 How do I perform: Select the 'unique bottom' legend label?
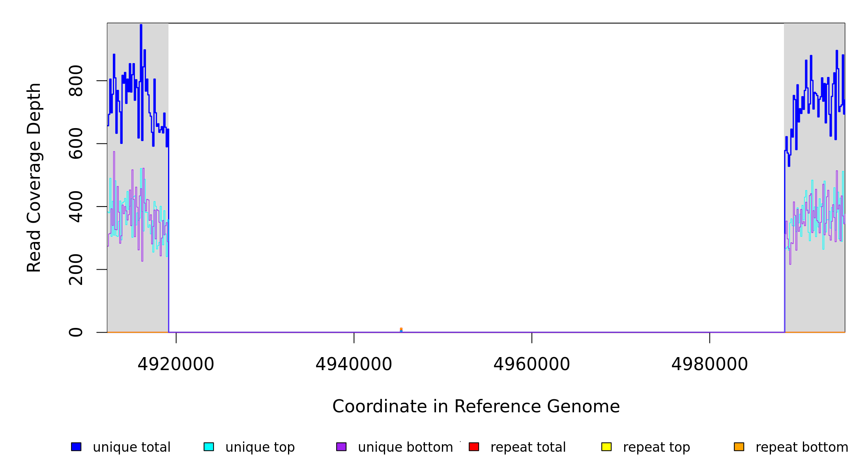(x=405, y=447)
